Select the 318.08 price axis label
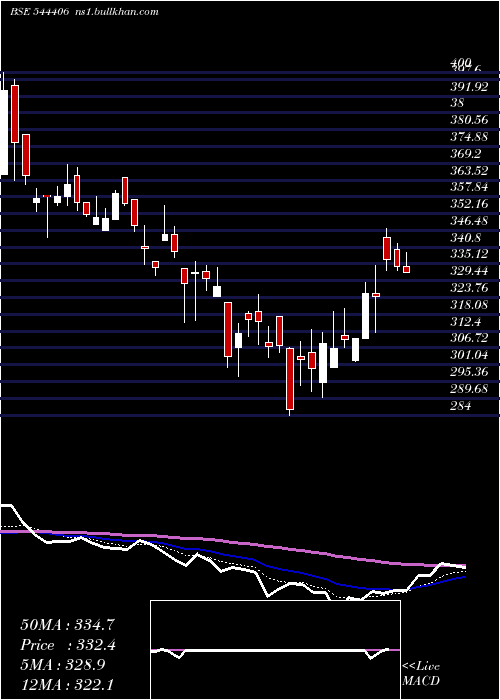 point(469,305)
